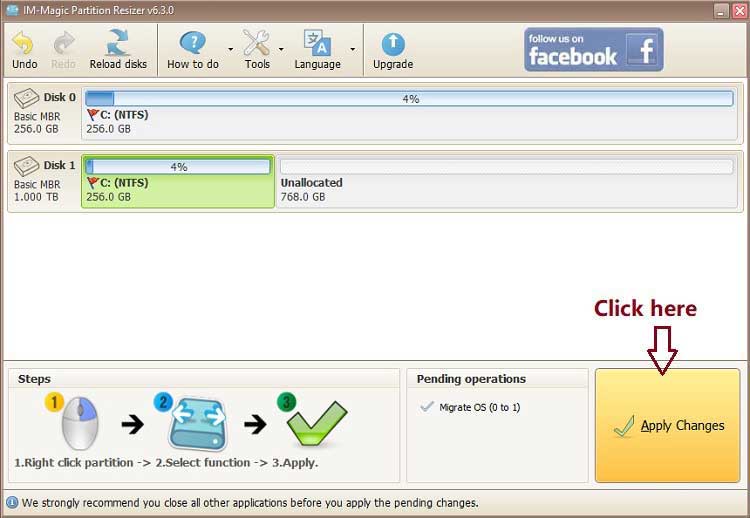Expand the Tools dropdown arrow

click(x=281, y=49)
